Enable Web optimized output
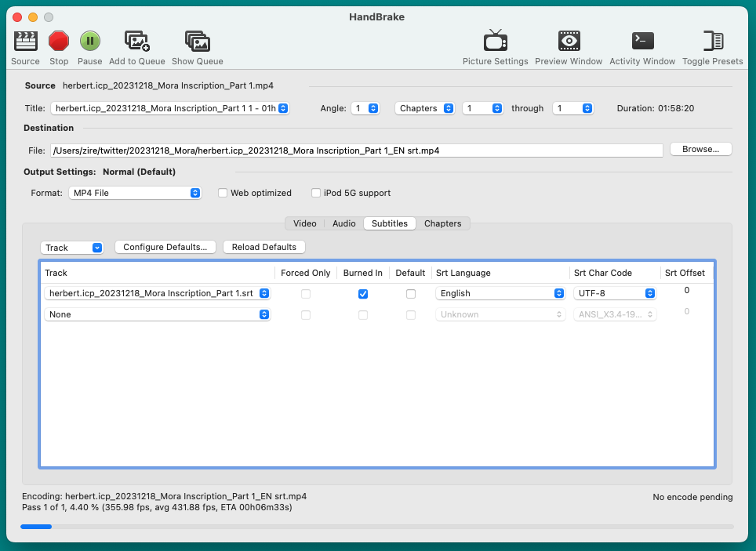 pos(223,192)
